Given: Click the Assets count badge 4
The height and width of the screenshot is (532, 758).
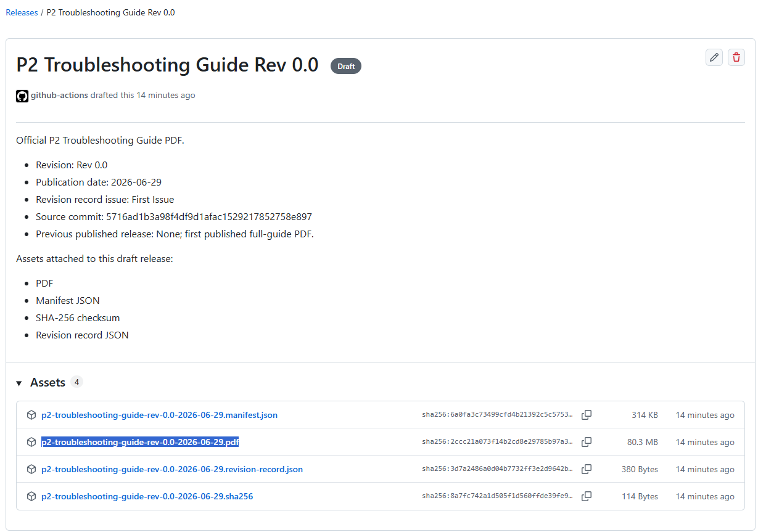Looking at the screenshot, I should click(76, 382).
